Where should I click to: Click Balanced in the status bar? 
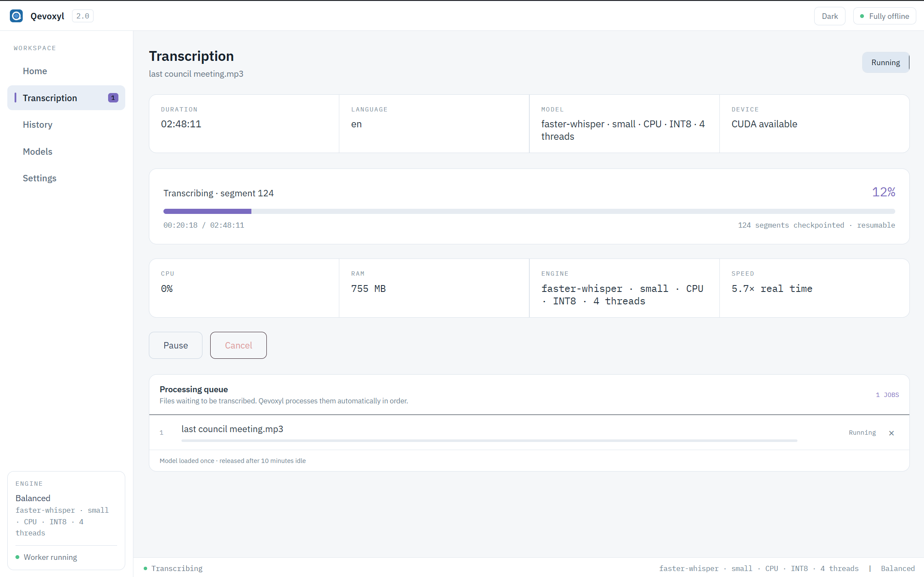tap(898, 568)
